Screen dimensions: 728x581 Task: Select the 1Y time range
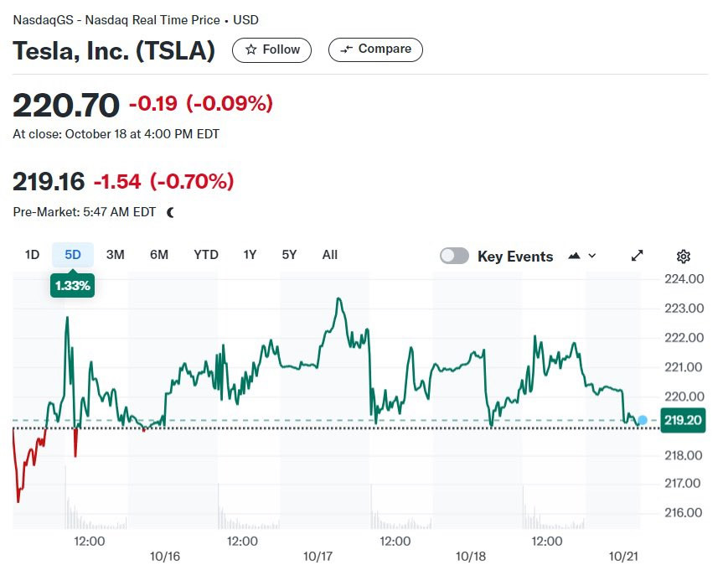point(250,255)
